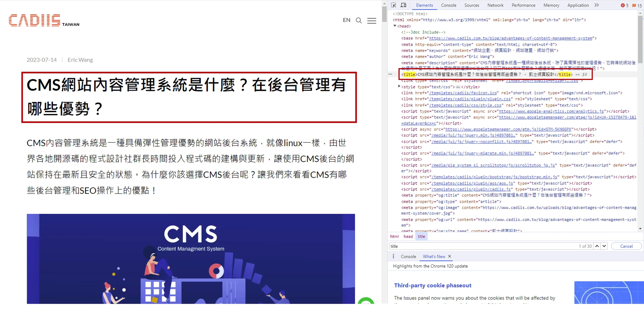Select html in the breadcrumb bar
Image resolution: width=644 pixels, height=318 pixels.
tap(395, 236)
